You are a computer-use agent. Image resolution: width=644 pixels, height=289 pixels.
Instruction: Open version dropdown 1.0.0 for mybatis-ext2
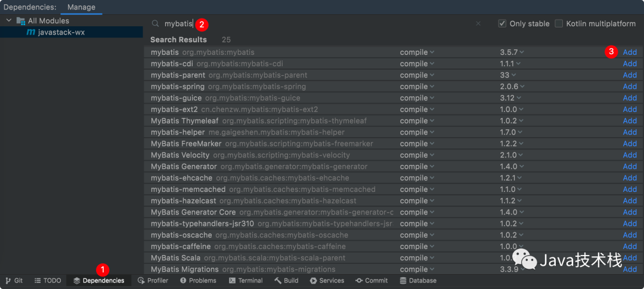[x=511, y=110]
